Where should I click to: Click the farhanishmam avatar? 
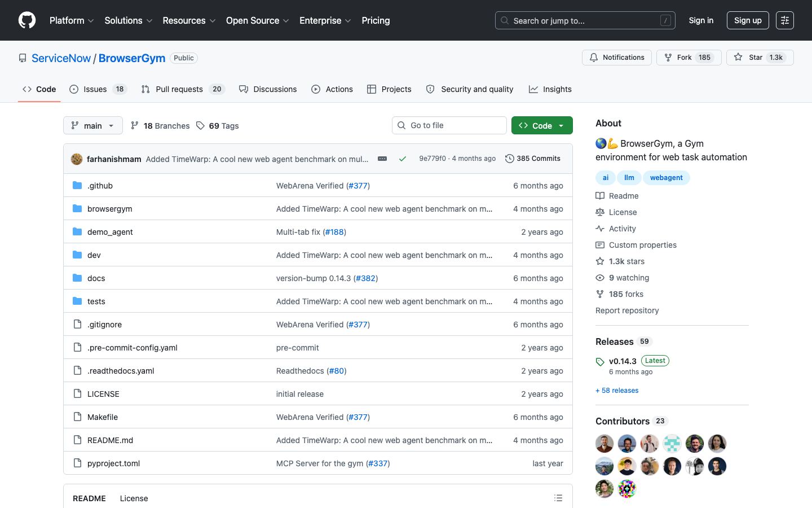(x=77, y=159)
